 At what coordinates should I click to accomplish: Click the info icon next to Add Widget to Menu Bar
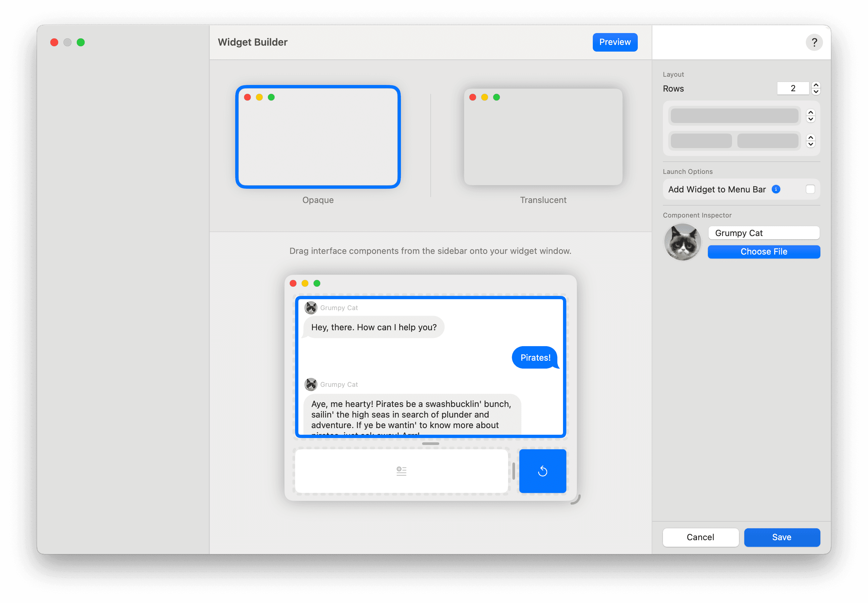776,190
